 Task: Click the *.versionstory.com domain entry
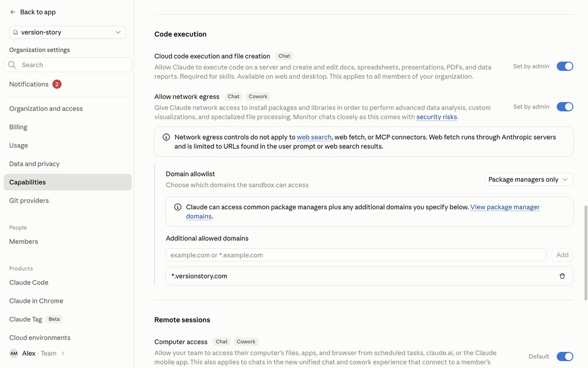point(369,276)
